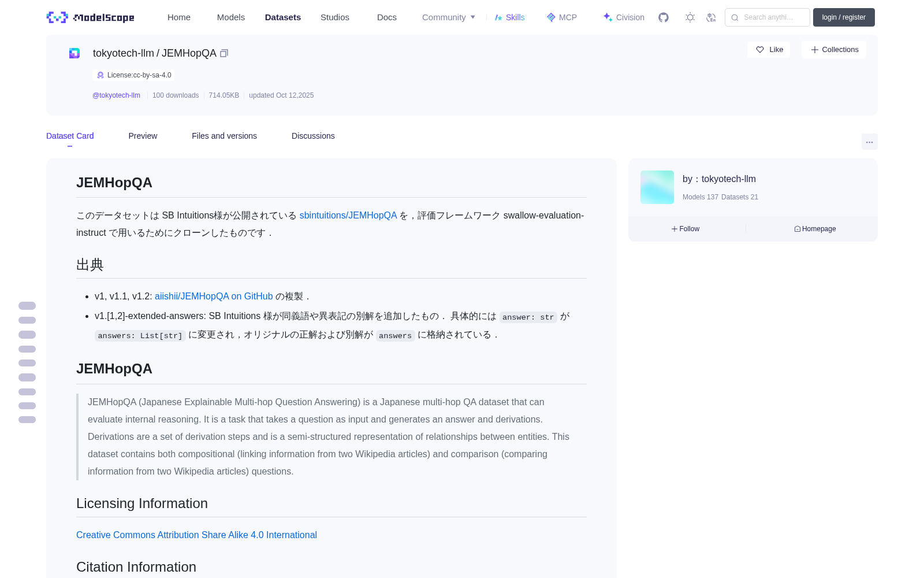Click the '714.05KB' size text
The image size is (924, 578).
pos(224,95)
